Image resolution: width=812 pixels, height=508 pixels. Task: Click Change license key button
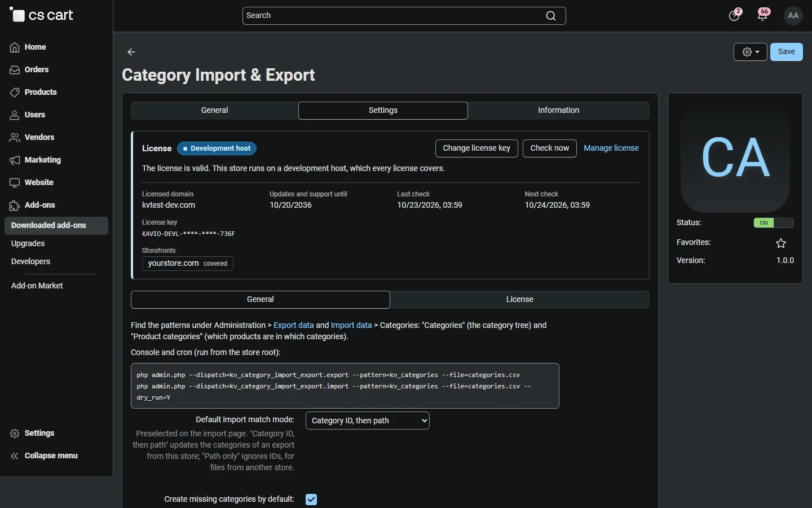pos(476,148)
